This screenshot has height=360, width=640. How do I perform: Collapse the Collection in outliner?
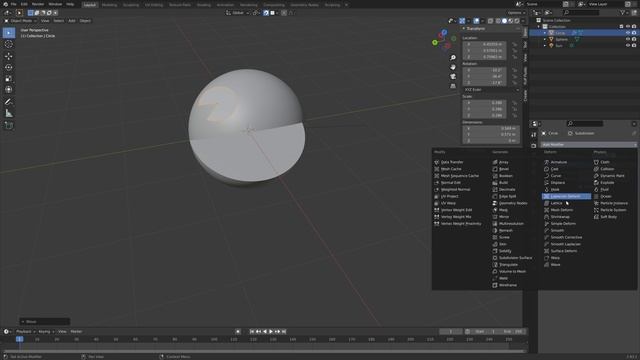[x=539, y=27]
